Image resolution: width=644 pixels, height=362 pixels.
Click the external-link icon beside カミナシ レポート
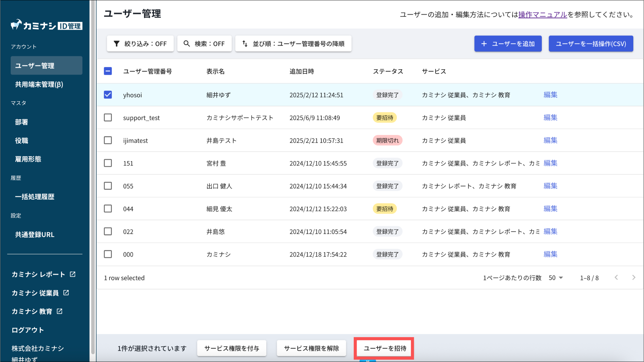coord(73,274)
